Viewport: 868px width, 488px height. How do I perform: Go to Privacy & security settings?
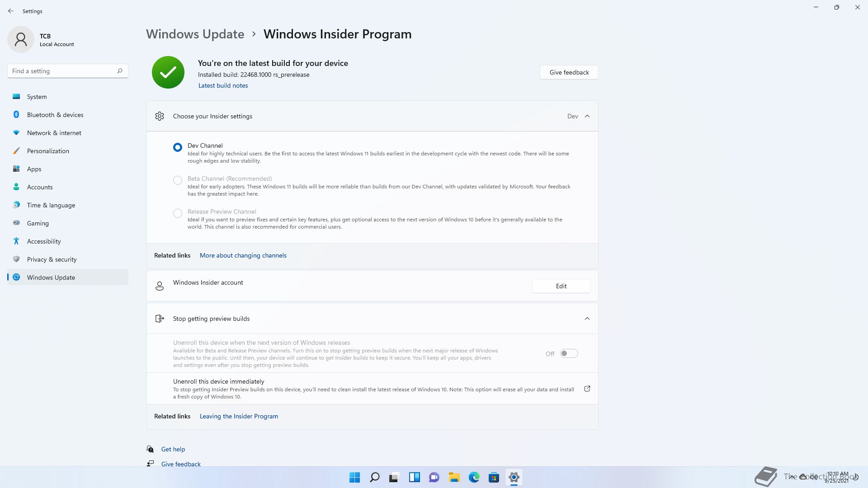click(52, 259)
